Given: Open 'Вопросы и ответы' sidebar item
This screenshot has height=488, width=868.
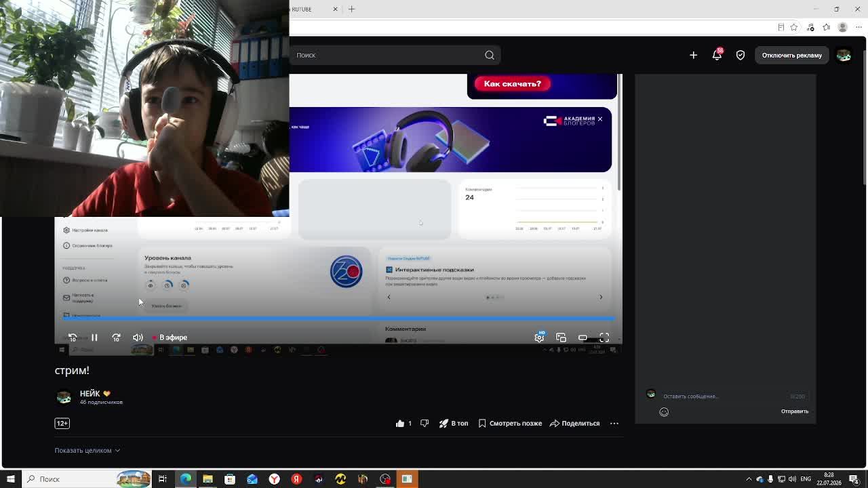Looking at the screenshot, I should point(85,280).
